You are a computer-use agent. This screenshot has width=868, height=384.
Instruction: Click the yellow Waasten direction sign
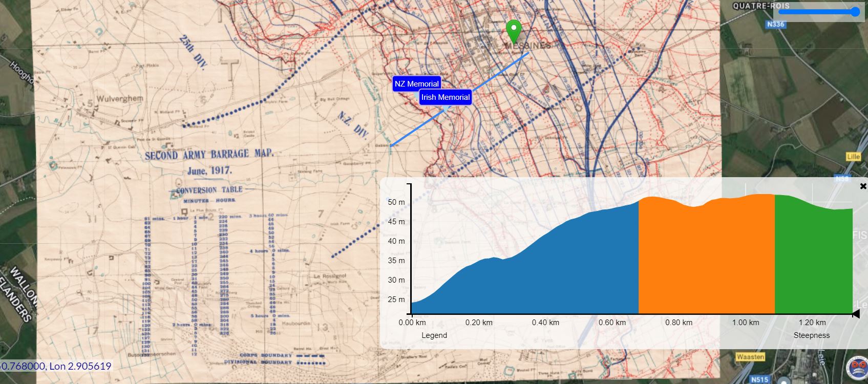[750, 356]
